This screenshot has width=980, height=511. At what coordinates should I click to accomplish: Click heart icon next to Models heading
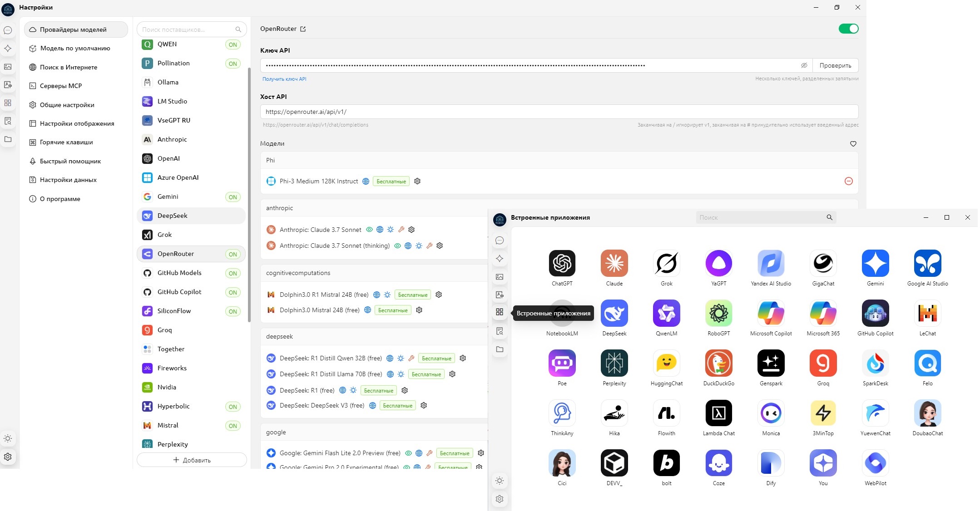[x=853, y=144]
